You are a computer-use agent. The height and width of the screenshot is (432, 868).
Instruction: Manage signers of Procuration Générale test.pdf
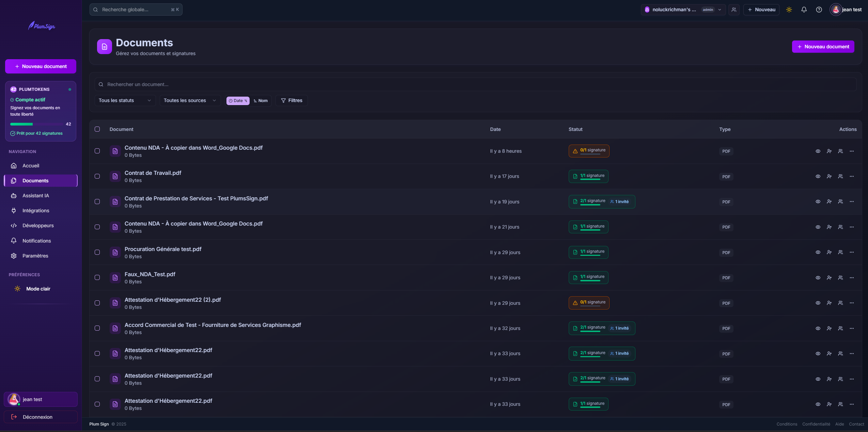coord(840,252)
